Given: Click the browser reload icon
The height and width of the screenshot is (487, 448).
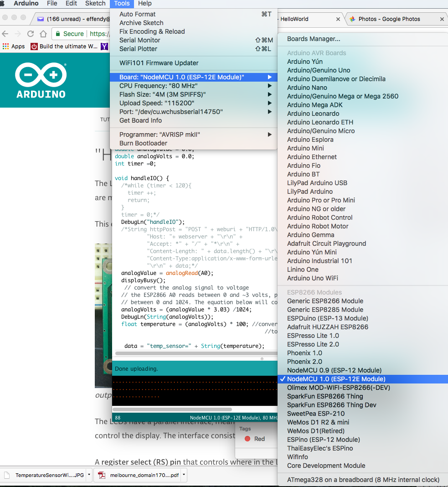Looking at the screenshot, I should click(30, 34).
